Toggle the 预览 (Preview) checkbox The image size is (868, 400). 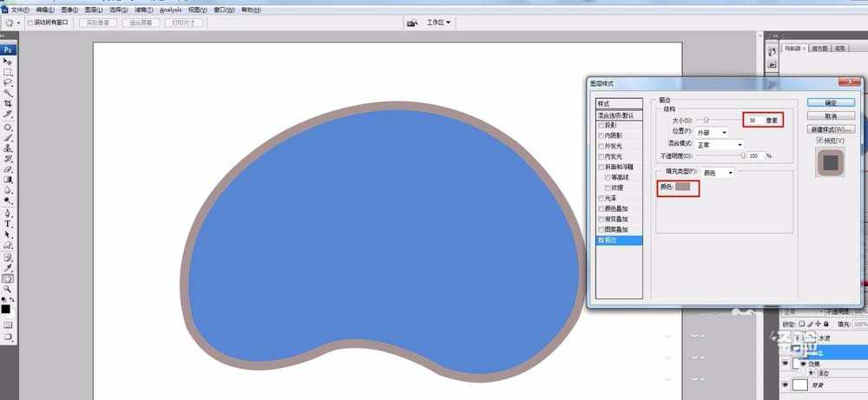pos(819,141)
